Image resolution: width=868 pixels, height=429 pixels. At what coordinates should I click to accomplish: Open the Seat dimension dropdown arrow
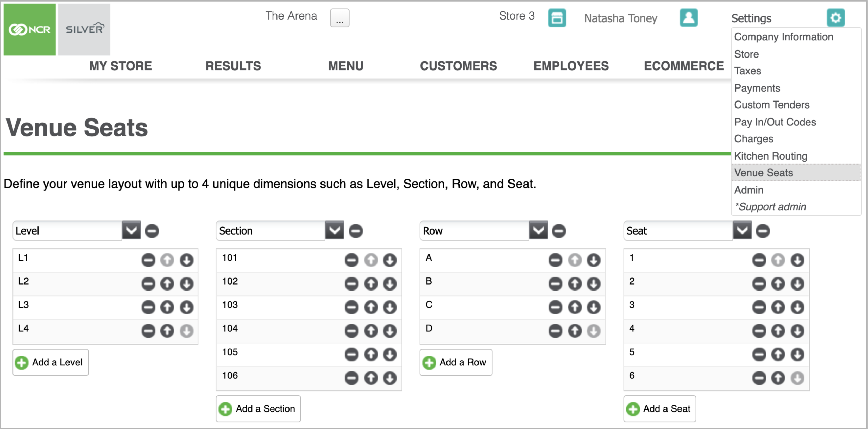tap(742, 230)
